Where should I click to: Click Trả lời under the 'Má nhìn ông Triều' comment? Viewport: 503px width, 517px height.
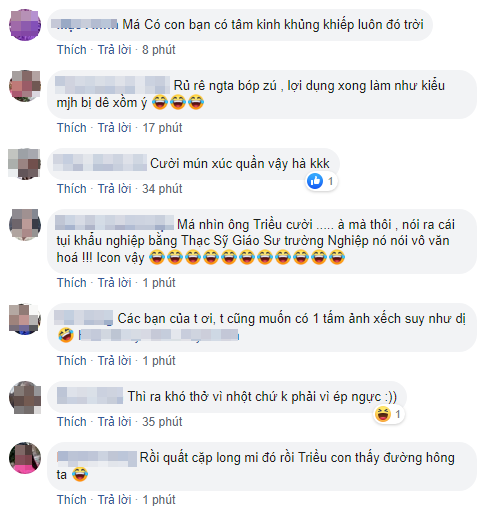pos(114,283)
